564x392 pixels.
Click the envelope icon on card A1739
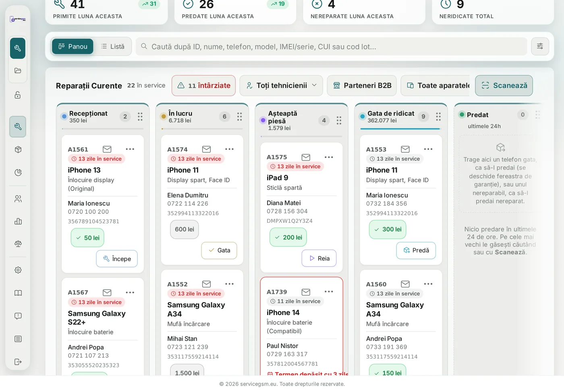306,292
